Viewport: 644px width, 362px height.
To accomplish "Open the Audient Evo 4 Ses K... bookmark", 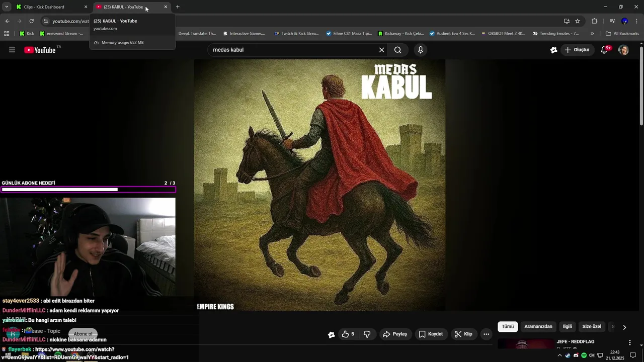I will coord(452,34).
